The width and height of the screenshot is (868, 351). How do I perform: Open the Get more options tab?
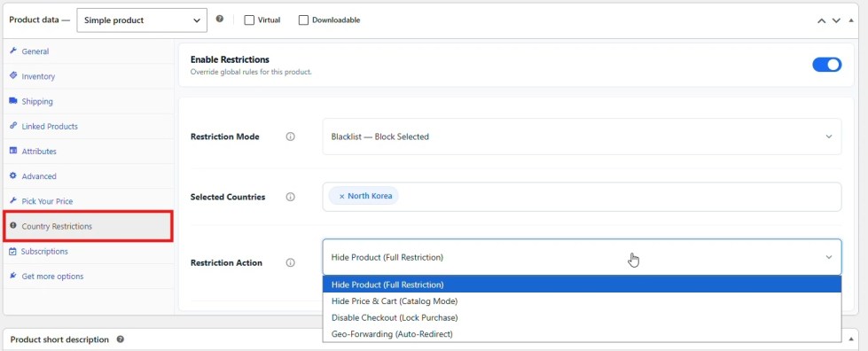[89, 277]
